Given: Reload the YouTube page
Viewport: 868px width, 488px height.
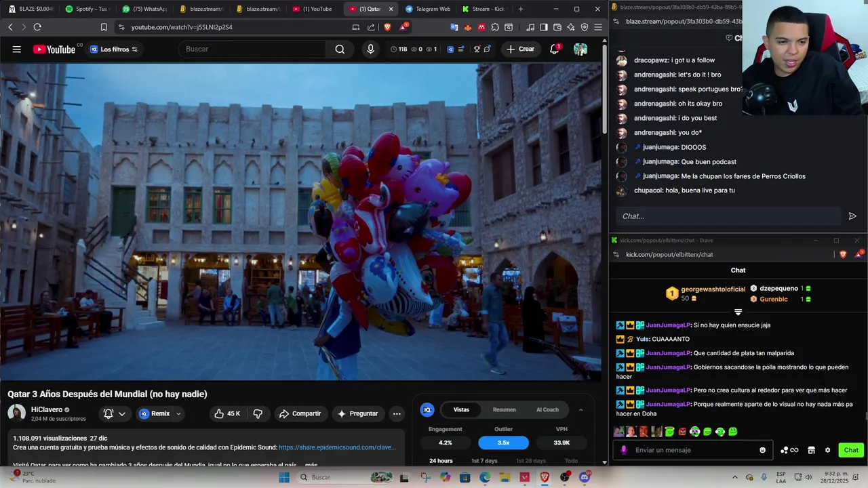Looking at the screenshot, I should tap(37, 27).
